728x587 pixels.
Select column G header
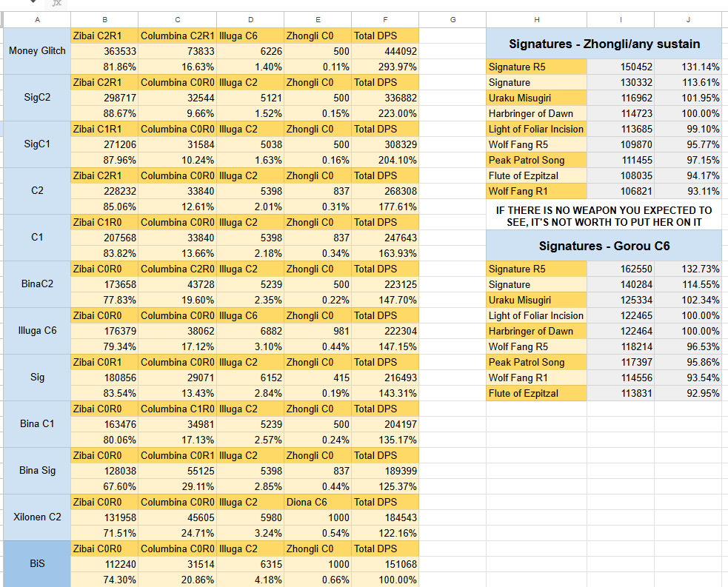453,20
